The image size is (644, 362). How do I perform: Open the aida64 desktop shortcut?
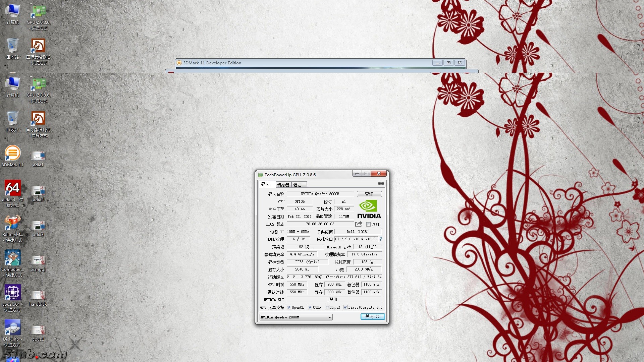tap(12, 188)
